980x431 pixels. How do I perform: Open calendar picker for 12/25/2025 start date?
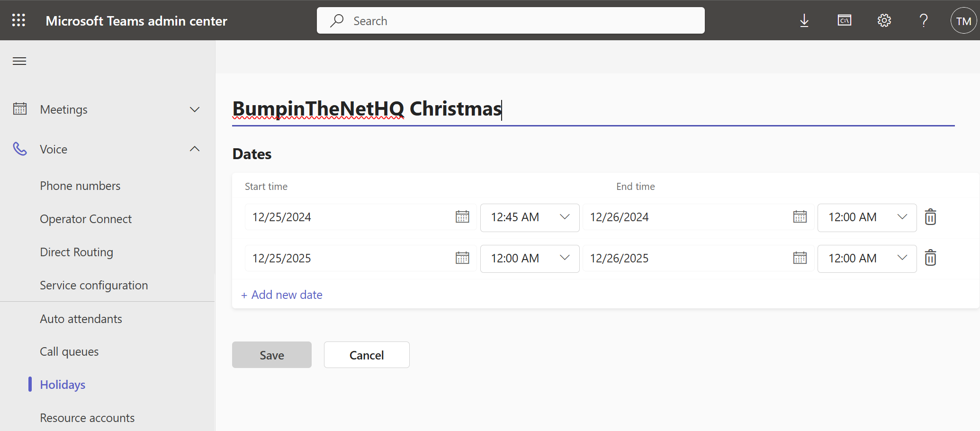[462, 258]
